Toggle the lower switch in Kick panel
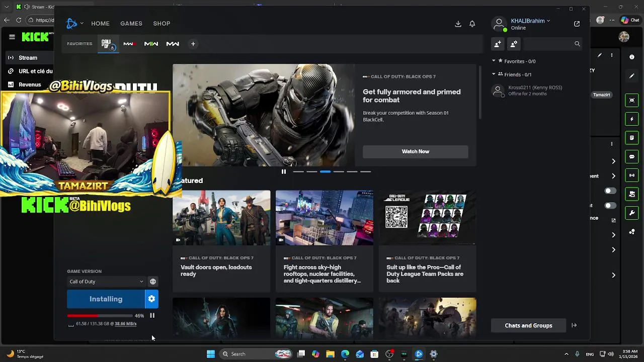644x362 pixels. [x=610, y=206]
